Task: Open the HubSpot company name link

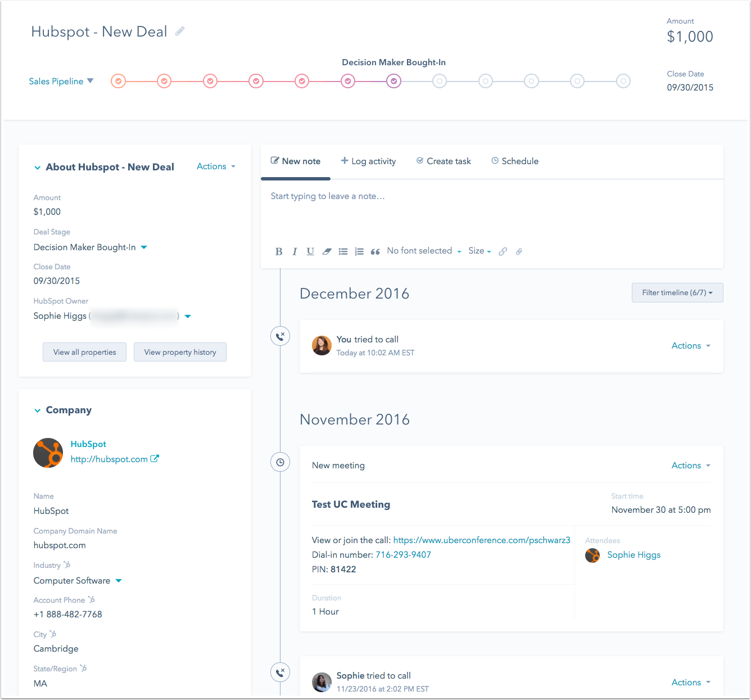Action: 88,444
